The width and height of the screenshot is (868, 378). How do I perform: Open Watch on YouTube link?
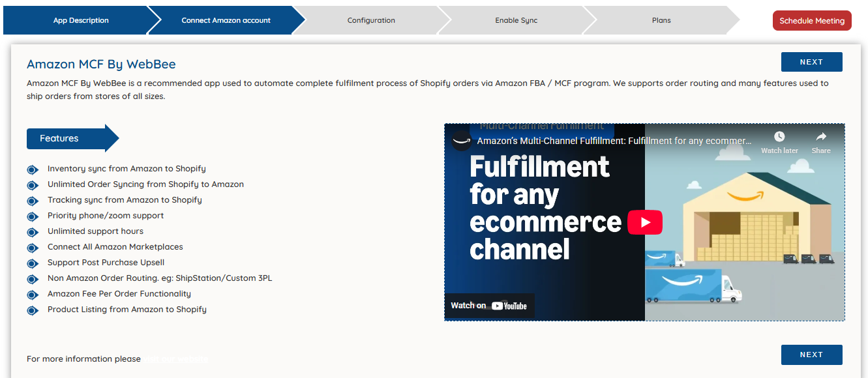point(489,306)
